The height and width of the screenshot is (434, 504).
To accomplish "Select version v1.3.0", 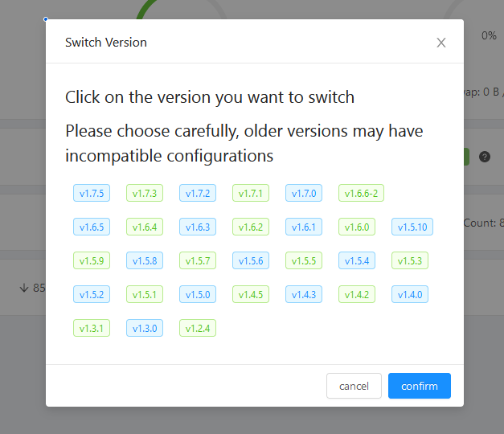I will pos(145,328).
